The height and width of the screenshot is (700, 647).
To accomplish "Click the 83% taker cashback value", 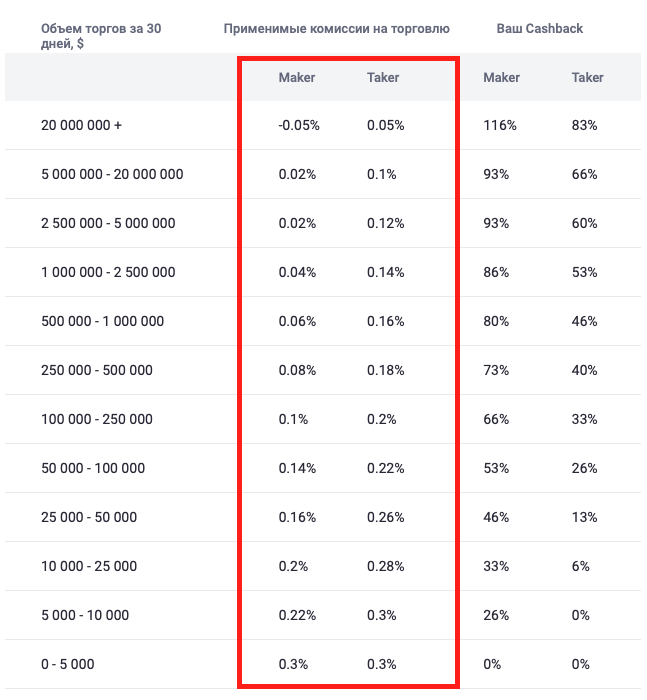I will pos(585,126).
